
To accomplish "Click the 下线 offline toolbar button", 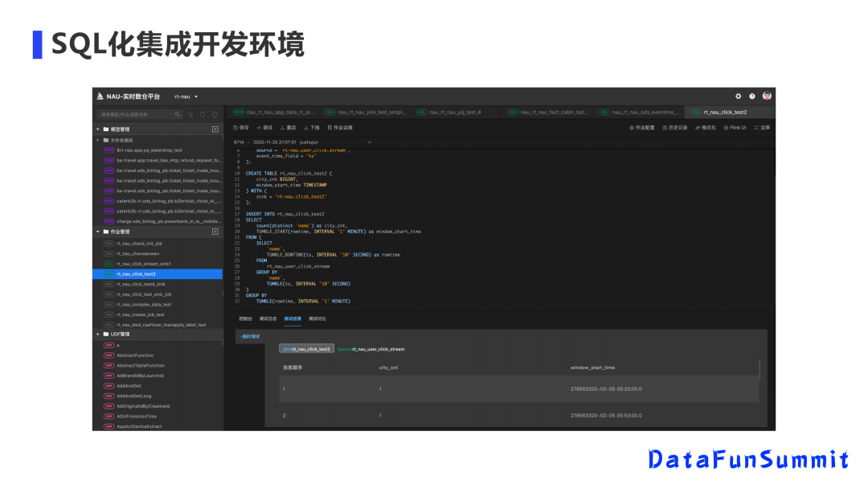I will [312, 127].
